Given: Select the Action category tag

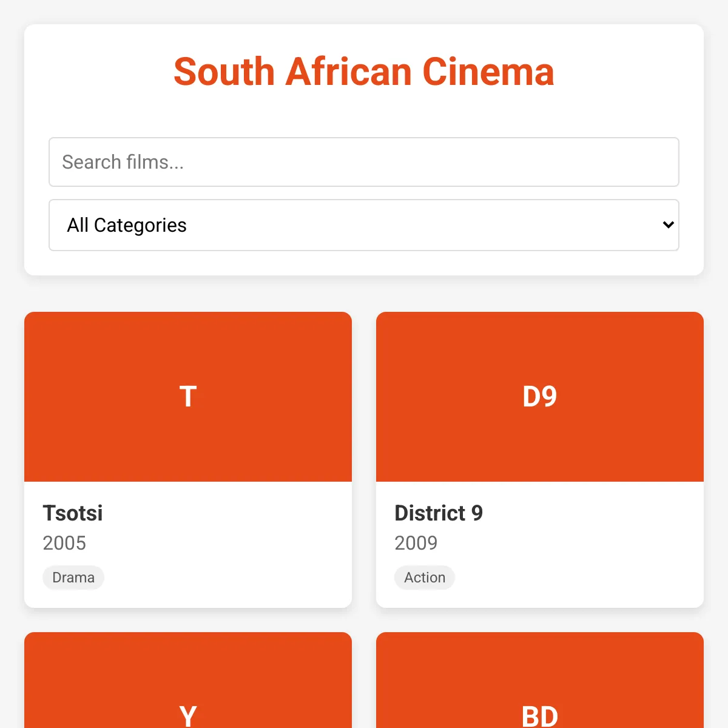Looking at the screenshot, I should (x=425, y=578).
